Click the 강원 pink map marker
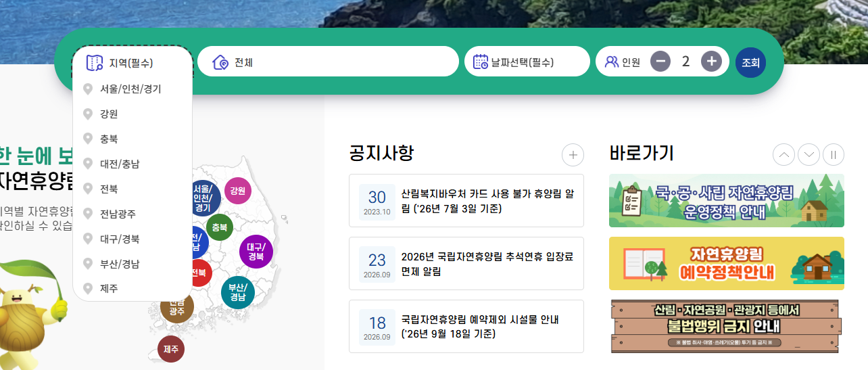868x370 pixels. [x=237, y=191]
